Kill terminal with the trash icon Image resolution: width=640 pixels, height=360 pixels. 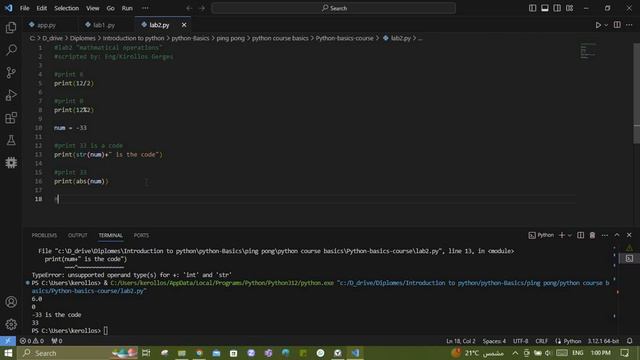click(592, 235)
